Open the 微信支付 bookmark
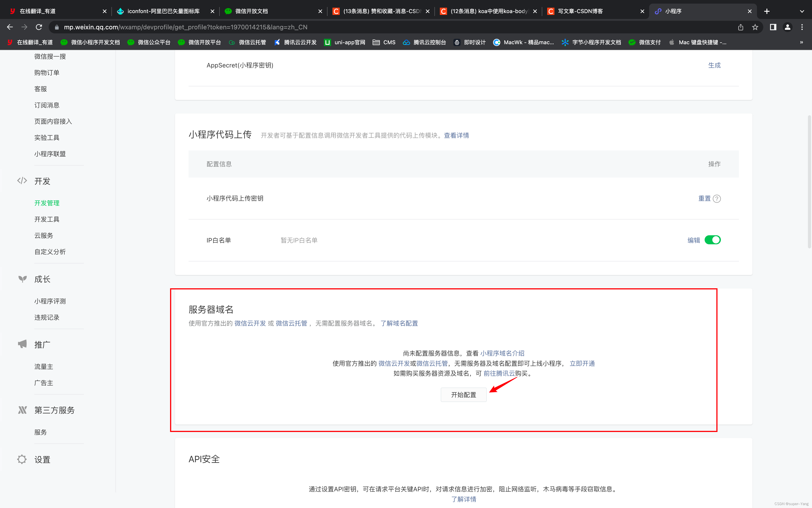Image resolution: width=812 pixels, height=508 pixels. 644,42
